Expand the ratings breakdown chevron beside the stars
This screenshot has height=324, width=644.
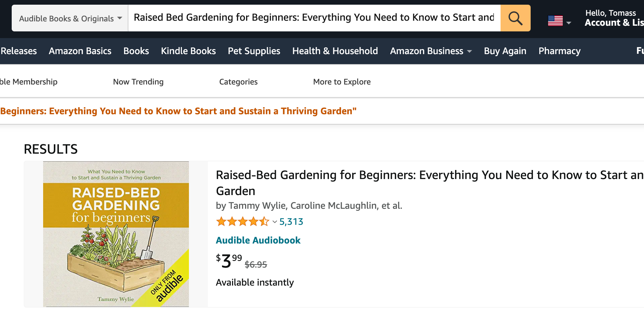click(274, 222)
